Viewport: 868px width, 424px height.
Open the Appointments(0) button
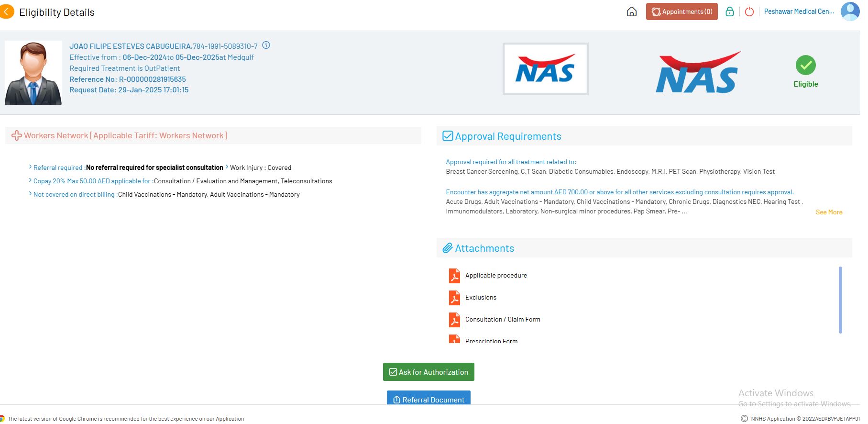pos(681,11)
